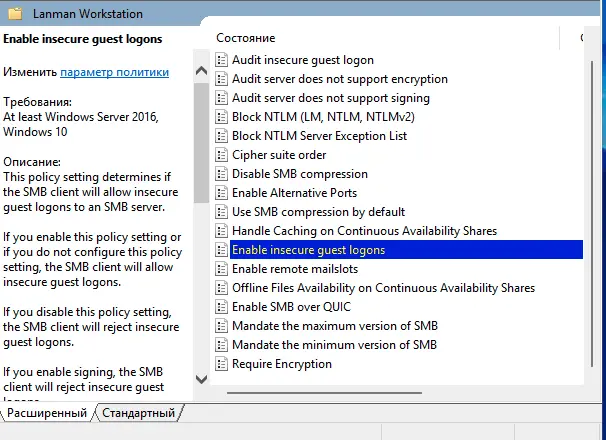
Task: Click the Lanman Workstation folder icon
Action: tap(14, 14)
